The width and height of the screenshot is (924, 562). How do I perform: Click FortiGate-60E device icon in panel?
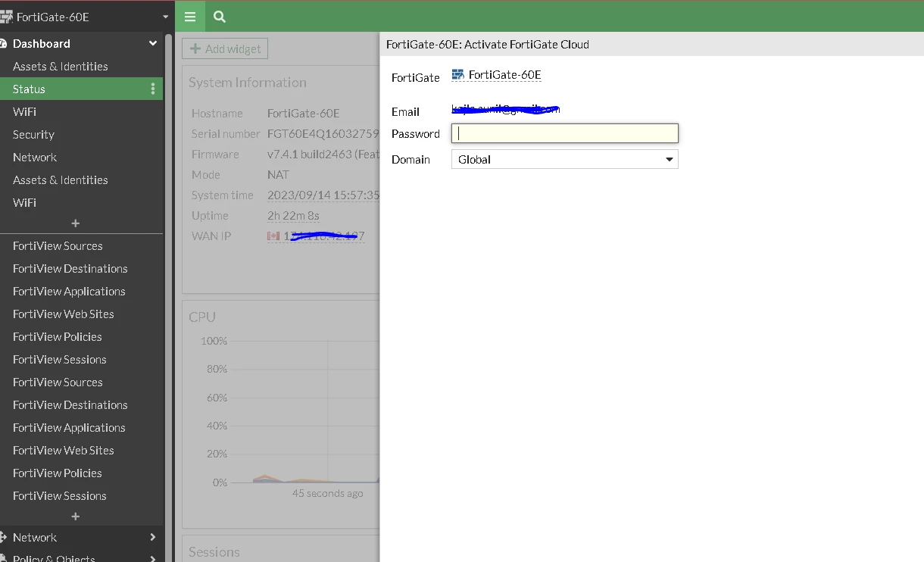click(457, 74)
